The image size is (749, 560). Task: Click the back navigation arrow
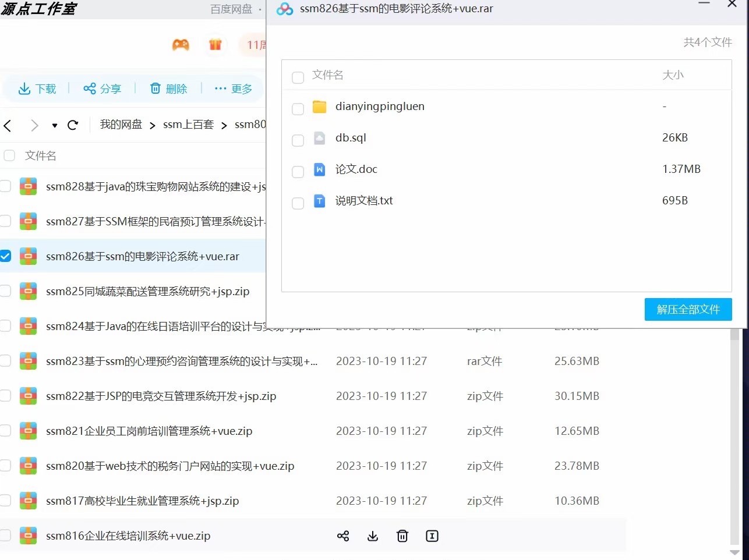click(8, 125)
